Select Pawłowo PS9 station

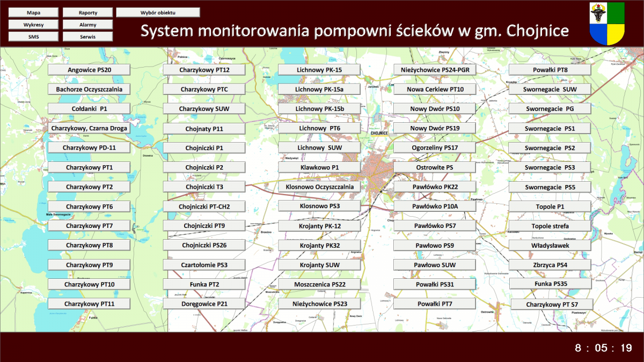click(435, 245)
